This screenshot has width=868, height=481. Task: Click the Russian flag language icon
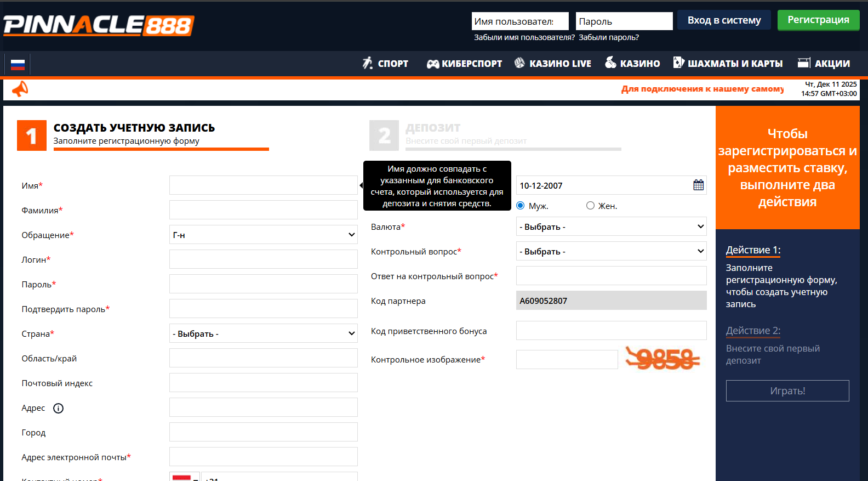coord(18,65)
